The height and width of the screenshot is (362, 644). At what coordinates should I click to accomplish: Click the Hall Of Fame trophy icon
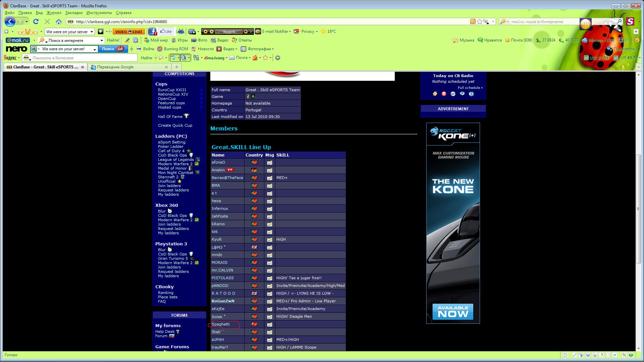coord(186,116)
